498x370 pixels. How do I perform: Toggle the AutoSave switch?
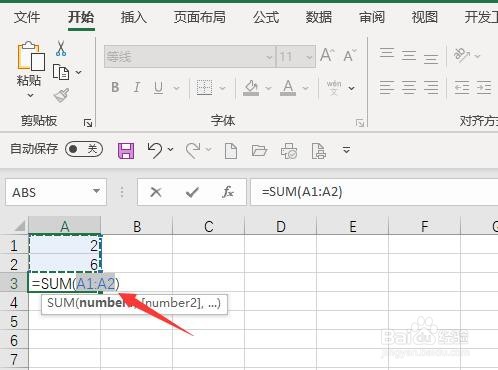click(x=84, y=149)
